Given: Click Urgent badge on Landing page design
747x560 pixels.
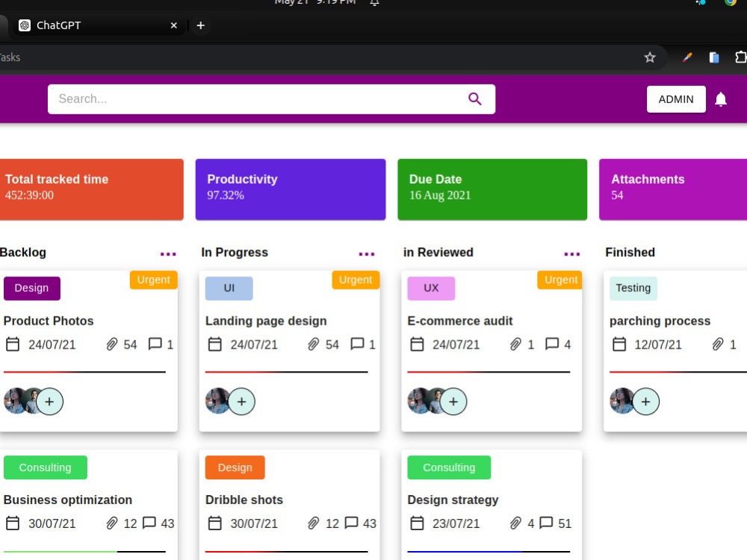Looking at the screenshot, I should pos(356,280).
